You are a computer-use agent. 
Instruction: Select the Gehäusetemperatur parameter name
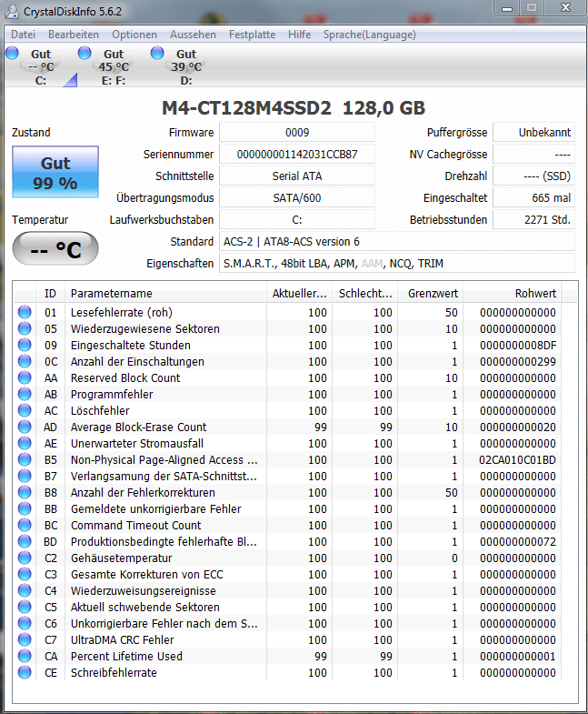122,558
